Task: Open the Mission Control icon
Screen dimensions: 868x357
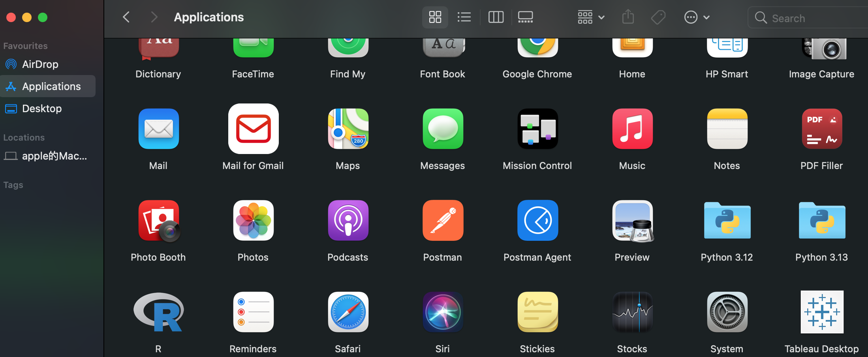Action: [x=537, y=129]
